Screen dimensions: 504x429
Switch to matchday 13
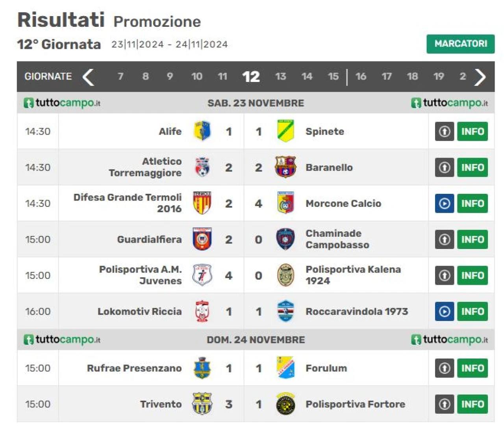280,76
